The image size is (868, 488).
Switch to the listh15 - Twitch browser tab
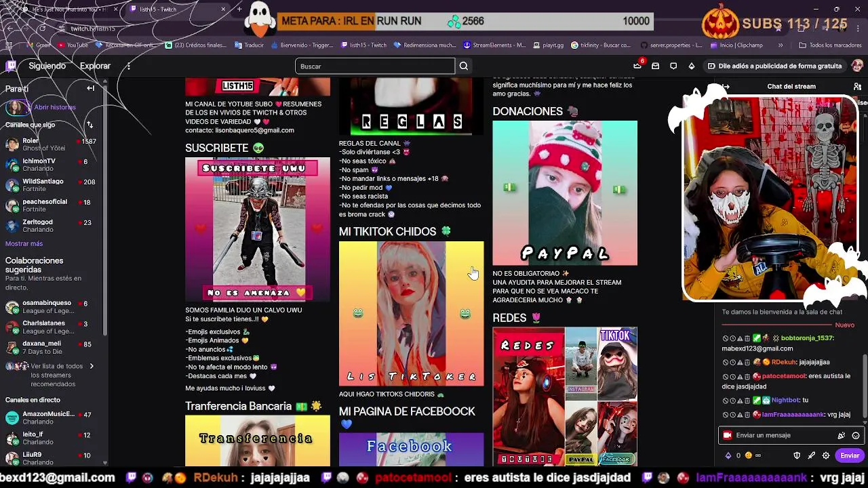click(176, 9)
